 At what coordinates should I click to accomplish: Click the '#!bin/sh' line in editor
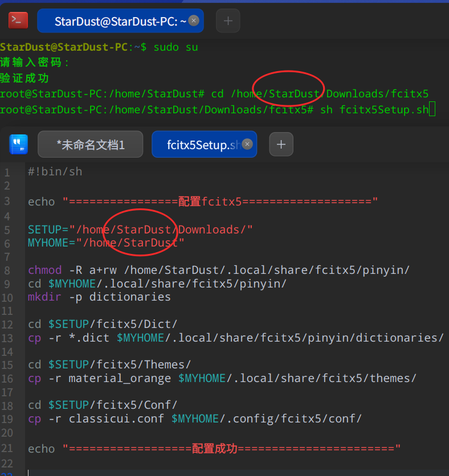pos(55,172)
